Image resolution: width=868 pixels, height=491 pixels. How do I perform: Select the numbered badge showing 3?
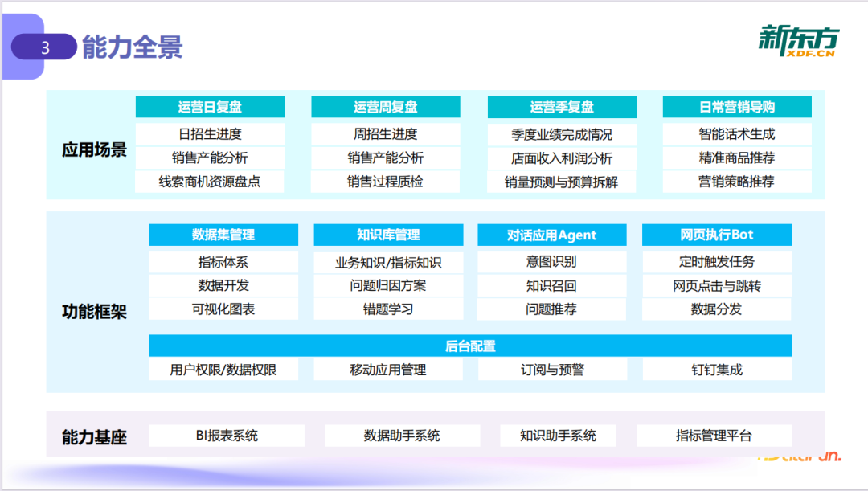(x=44, y=47)
